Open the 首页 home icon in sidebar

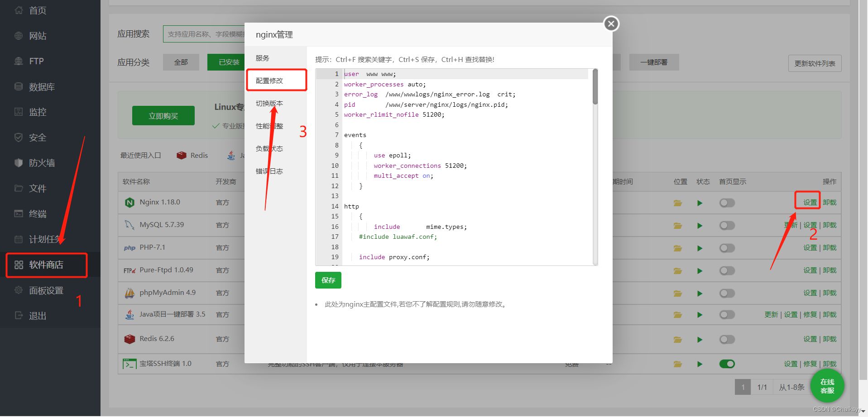click(x=19, y=10)
